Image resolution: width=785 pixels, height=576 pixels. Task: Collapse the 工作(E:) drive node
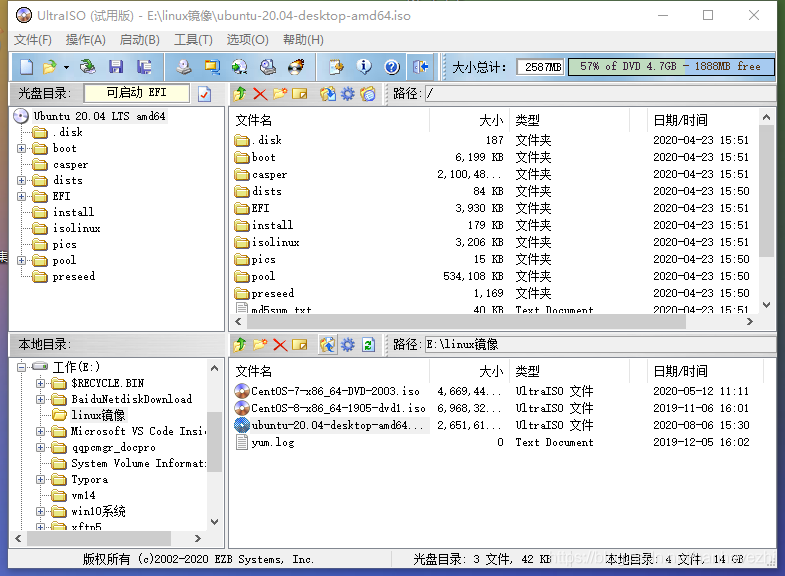(22, 367)
